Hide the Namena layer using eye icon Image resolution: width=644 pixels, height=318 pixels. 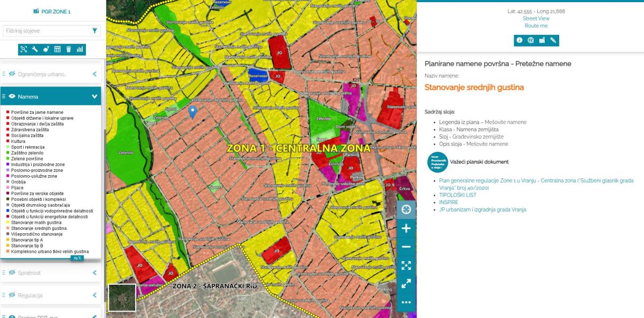pos(12,97)
